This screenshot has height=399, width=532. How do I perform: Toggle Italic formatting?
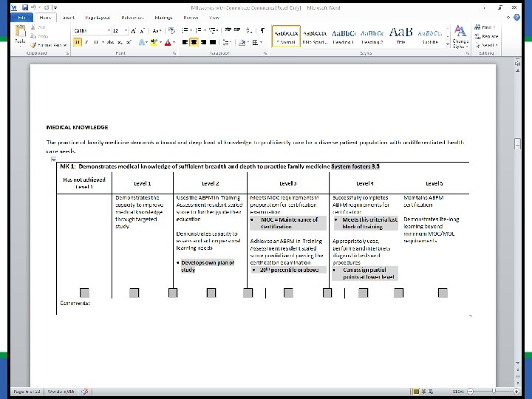click(x=86, y=42)
